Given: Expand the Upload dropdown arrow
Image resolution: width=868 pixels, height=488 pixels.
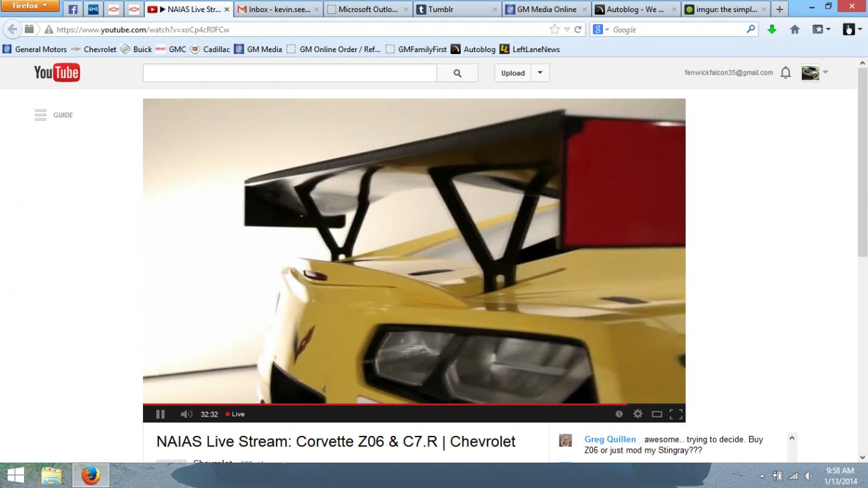Looking at the screenshot, I should click(x=539, y=73).
